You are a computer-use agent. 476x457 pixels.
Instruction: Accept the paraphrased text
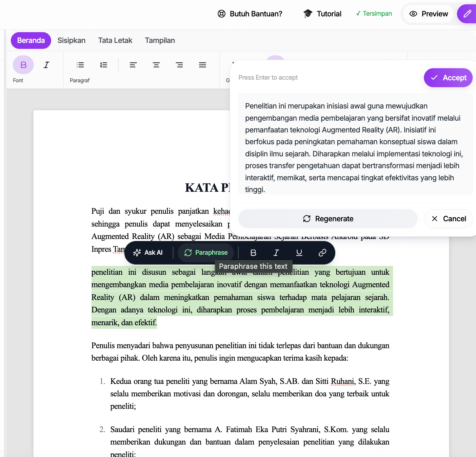point(448,78)
